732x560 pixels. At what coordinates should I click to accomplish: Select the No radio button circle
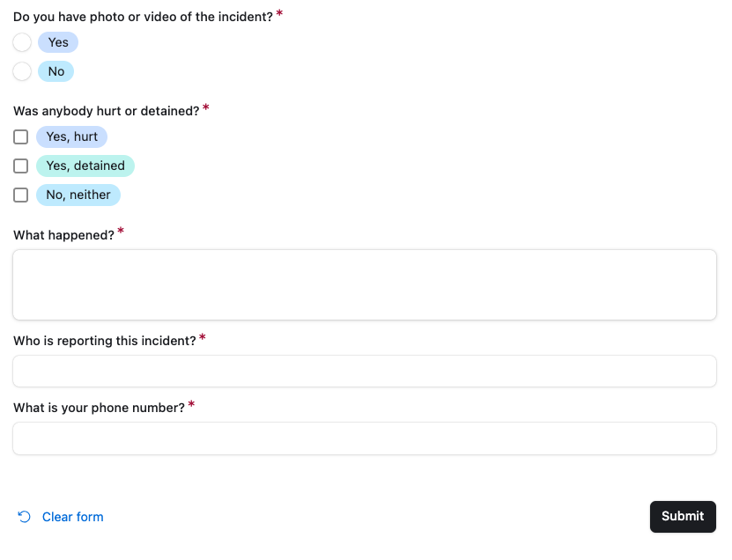pyautogui.click(x=22, y=71)
